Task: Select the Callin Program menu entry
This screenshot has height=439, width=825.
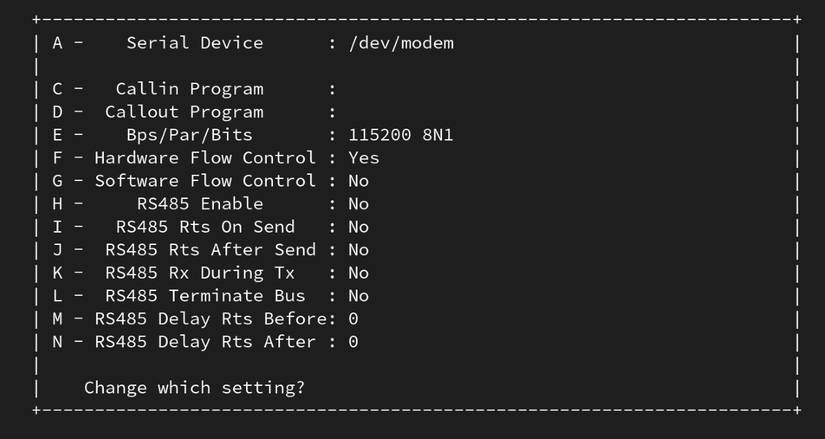Action: coord(189,89)
